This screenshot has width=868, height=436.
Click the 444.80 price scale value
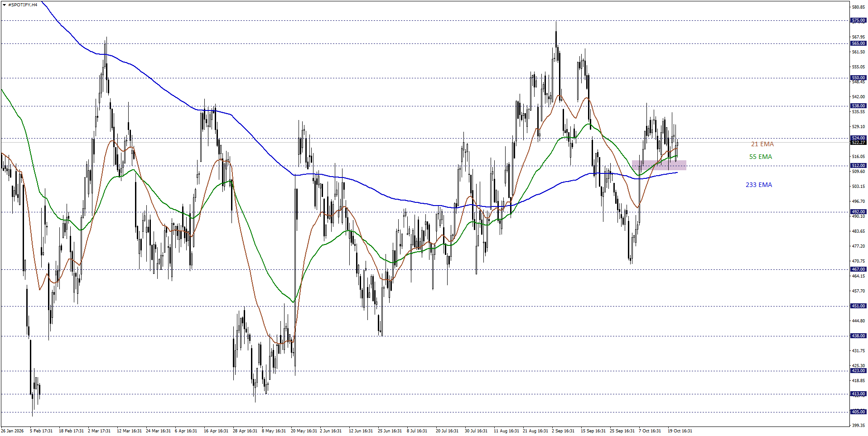click(x=859, y=321)
